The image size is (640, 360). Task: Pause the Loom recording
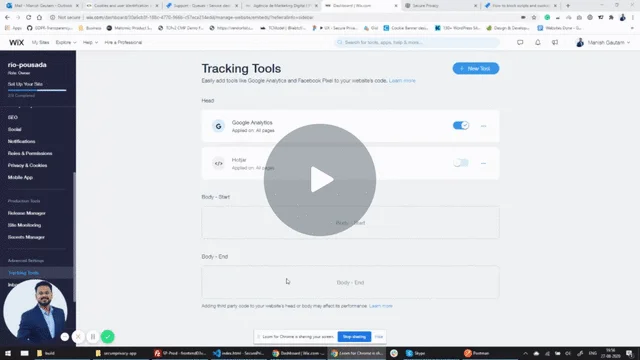[93, 337]
